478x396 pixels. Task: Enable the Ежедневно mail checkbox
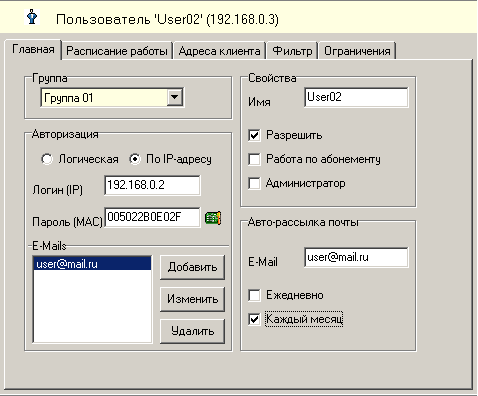coord(254,295)
